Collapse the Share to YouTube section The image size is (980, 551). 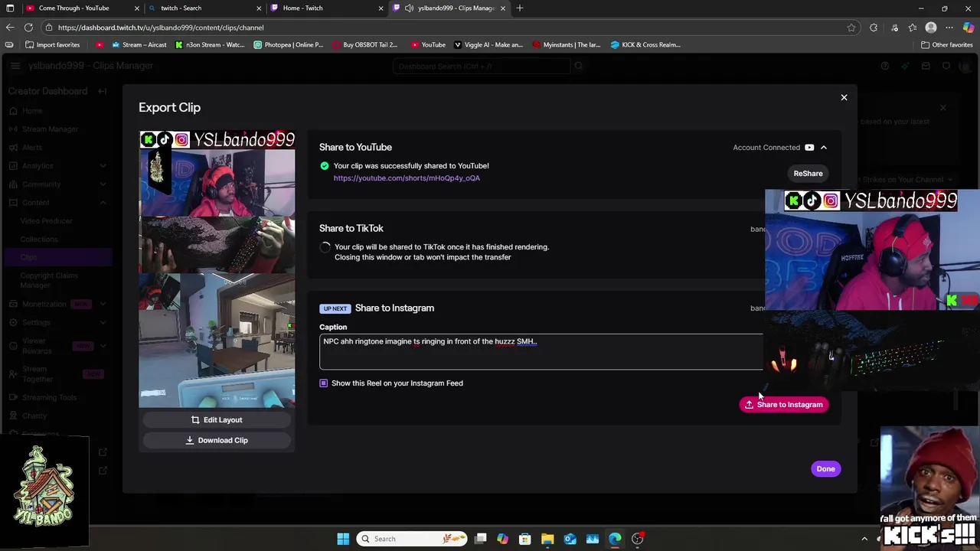[824, 148]
